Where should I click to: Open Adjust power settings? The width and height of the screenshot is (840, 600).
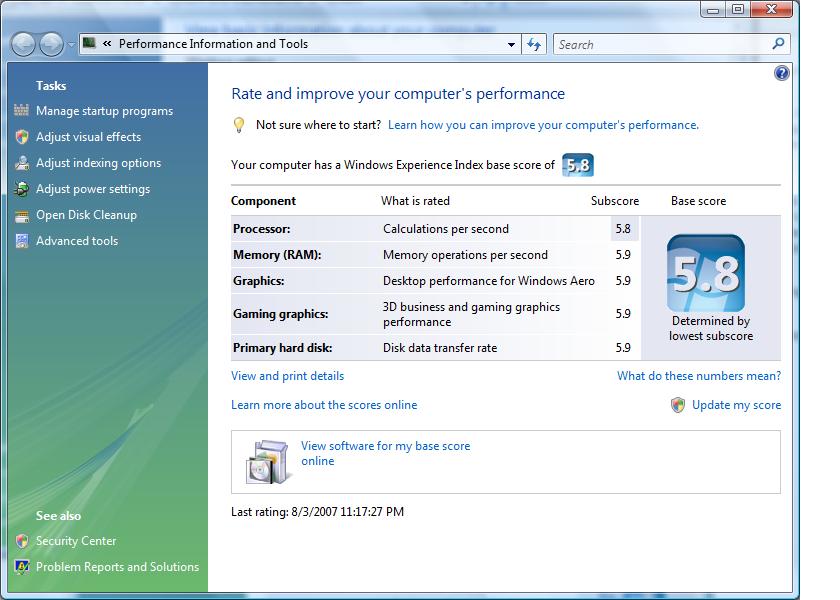tap(93, 189)
